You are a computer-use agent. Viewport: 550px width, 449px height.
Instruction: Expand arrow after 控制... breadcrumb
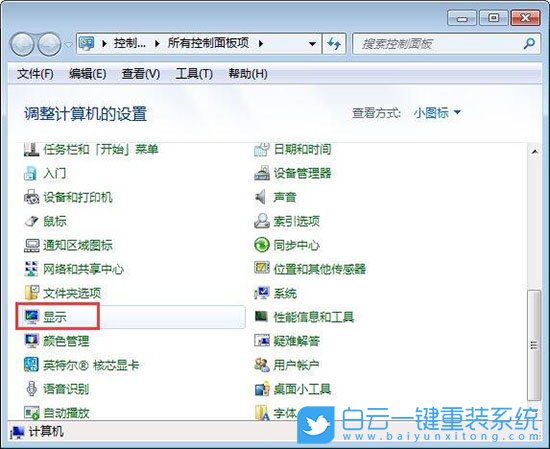pos(157,44)
